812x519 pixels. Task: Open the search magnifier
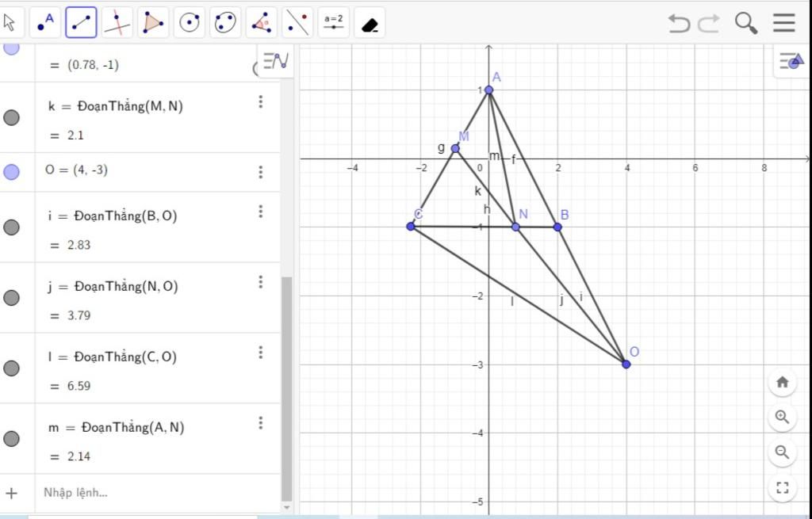point(745,23)
